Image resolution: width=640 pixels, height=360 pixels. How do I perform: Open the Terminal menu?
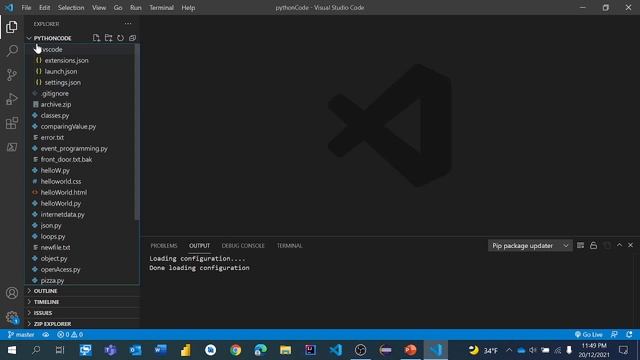coord(161,8)
